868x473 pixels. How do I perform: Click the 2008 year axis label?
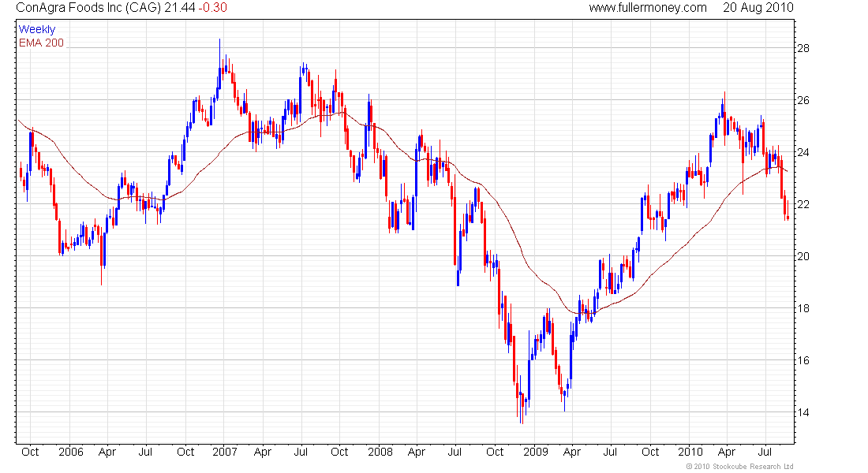380,452
